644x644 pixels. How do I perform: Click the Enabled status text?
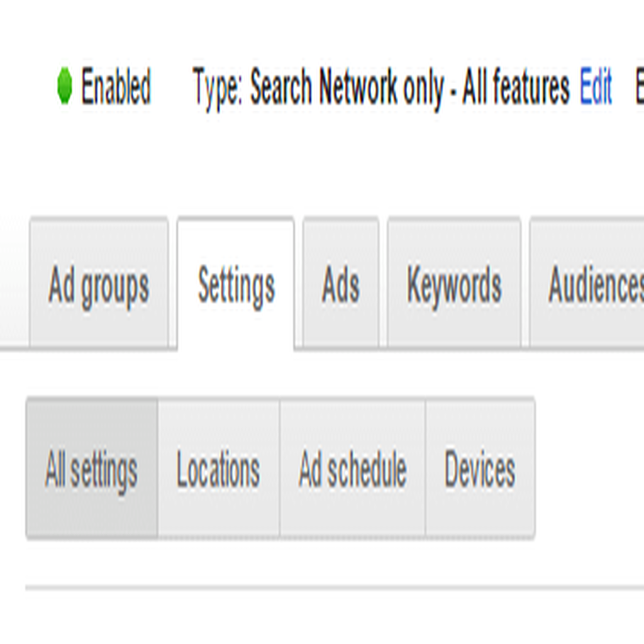(x=116, y=86)
